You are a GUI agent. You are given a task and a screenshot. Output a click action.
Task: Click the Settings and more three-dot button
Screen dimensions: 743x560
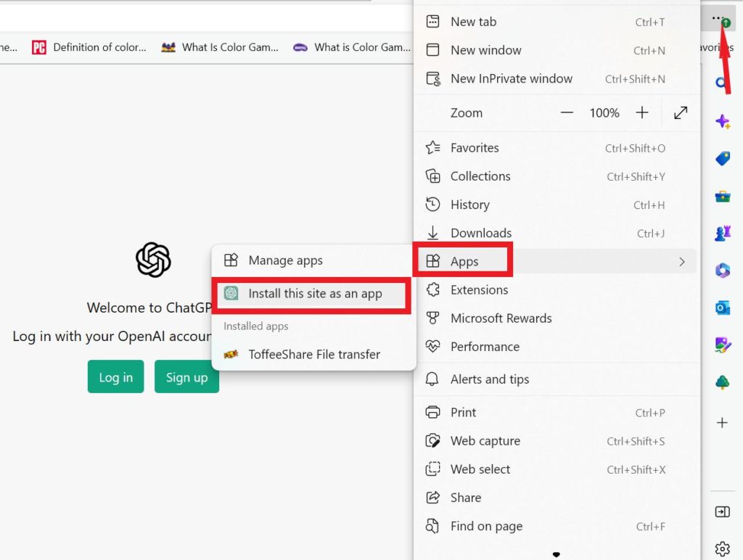[x=718, y=19]
